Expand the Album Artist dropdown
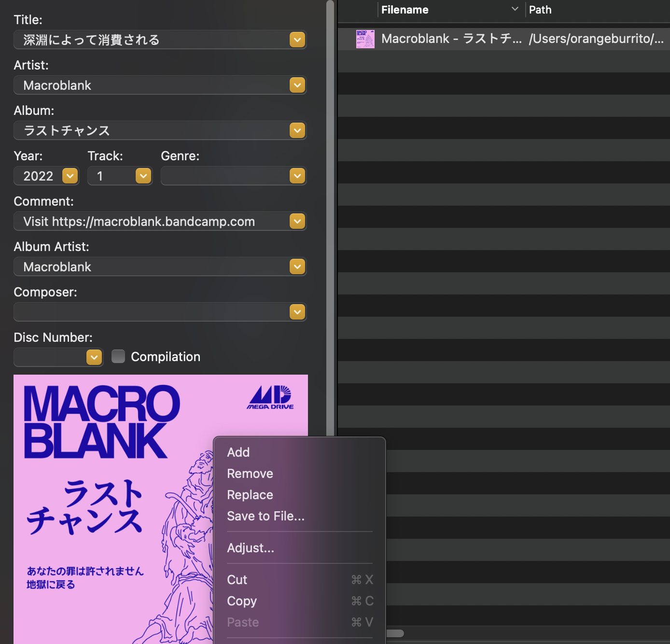 coord(297,266)
